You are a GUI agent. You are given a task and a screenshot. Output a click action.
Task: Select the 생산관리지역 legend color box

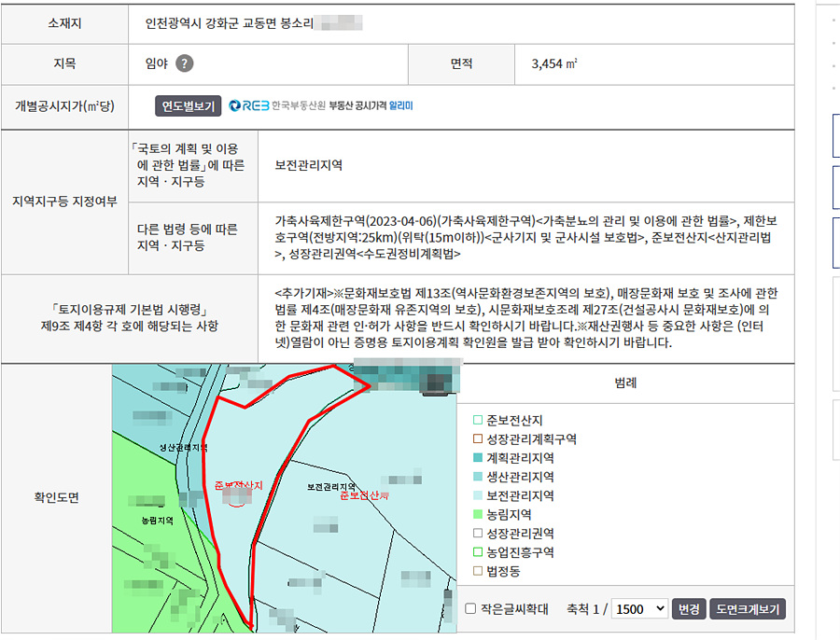[x=478, y=477]
